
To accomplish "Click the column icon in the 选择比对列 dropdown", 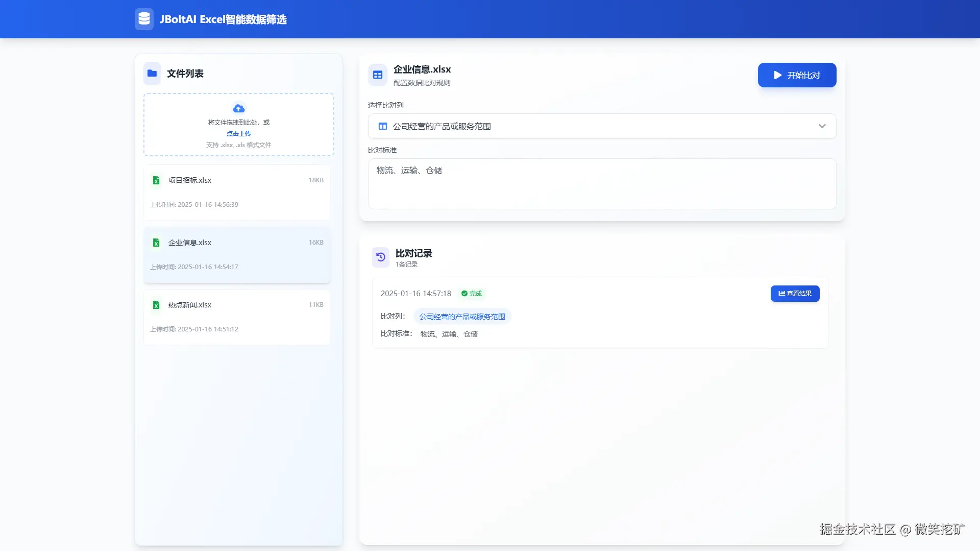I will pos(382,126).
